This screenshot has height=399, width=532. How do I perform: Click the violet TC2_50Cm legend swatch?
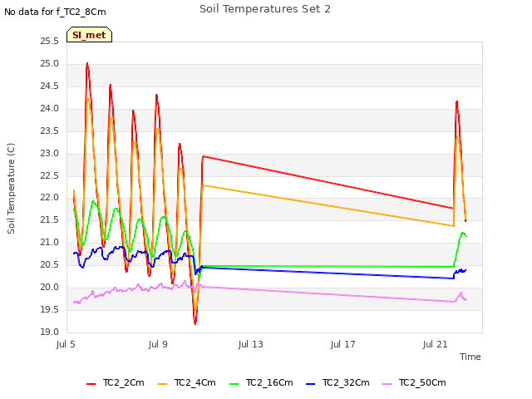pos(387,384)
